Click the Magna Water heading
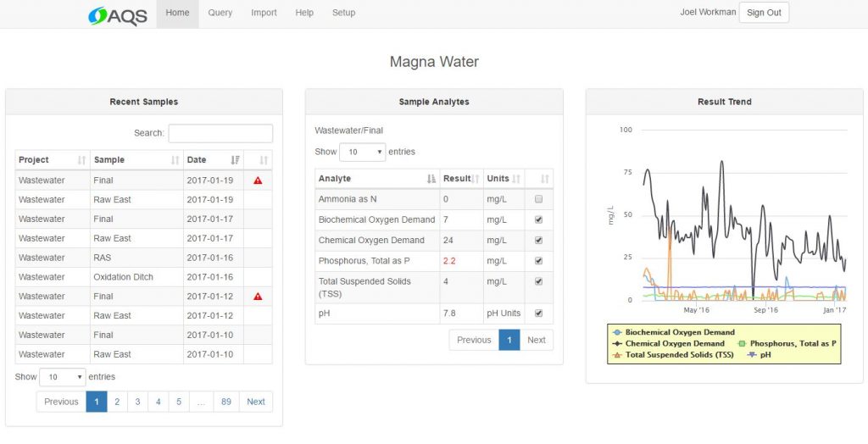The width and height of the screenshot is (868, 444). pos(434,62)
